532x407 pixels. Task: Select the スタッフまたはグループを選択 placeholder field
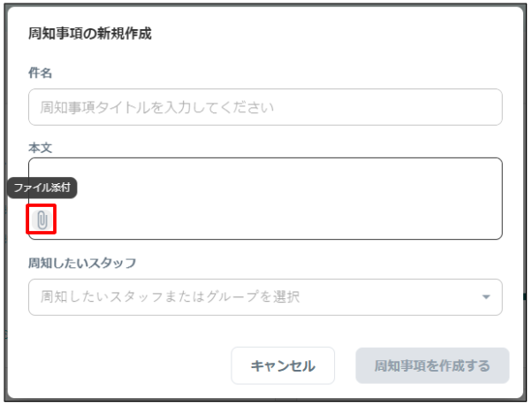(x=265, y=297)
